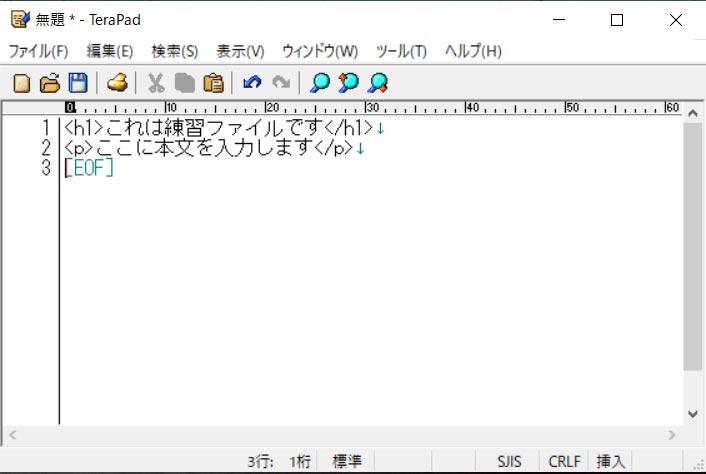Click the 3行 line indicator in status bar
The image size is (706, 474).
260,461
